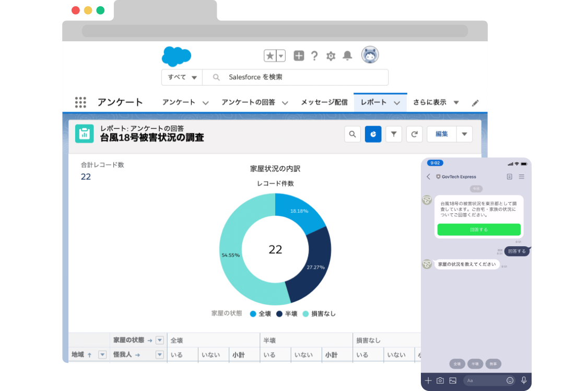Toggle the report chart display

tap(373, 134)
